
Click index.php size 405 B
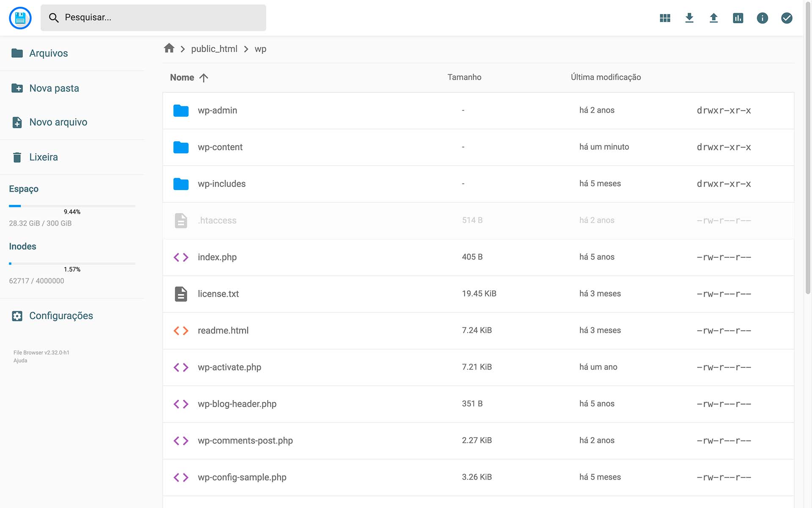(472, 257)
